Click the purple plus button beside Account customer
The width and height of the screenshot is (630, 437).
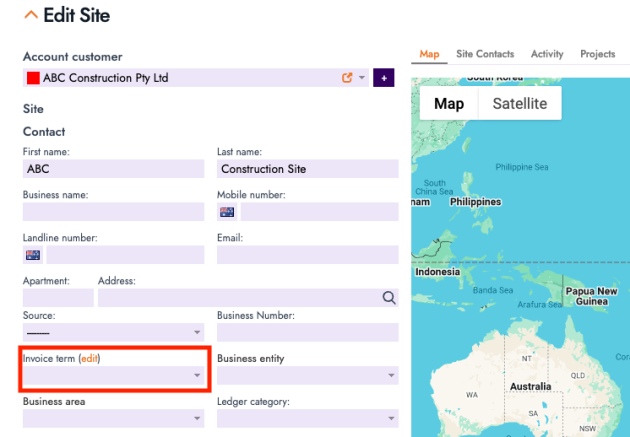click(384, 78)
